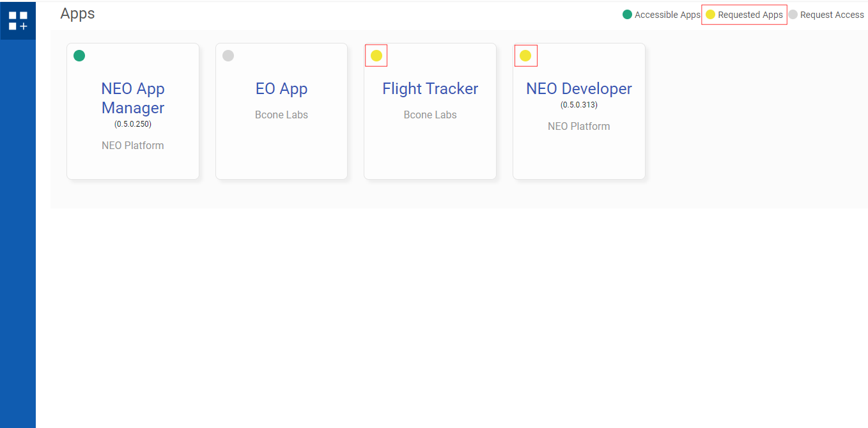
Task: Select the Accessible Apps legend label
Action: tap(667, 15)
